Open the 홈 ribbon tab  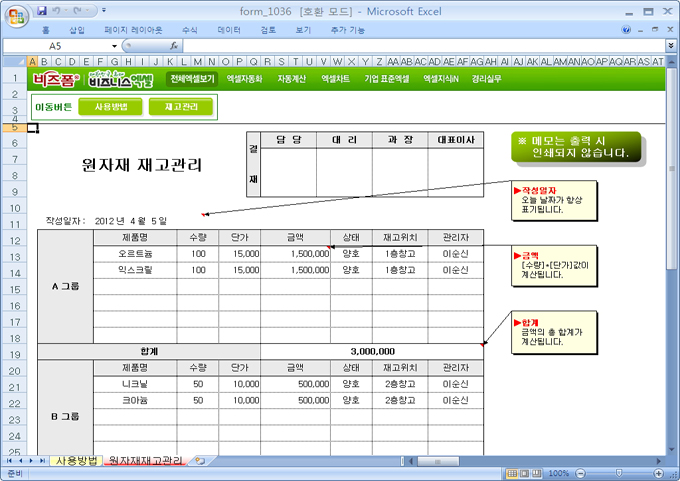coord(46,30)
